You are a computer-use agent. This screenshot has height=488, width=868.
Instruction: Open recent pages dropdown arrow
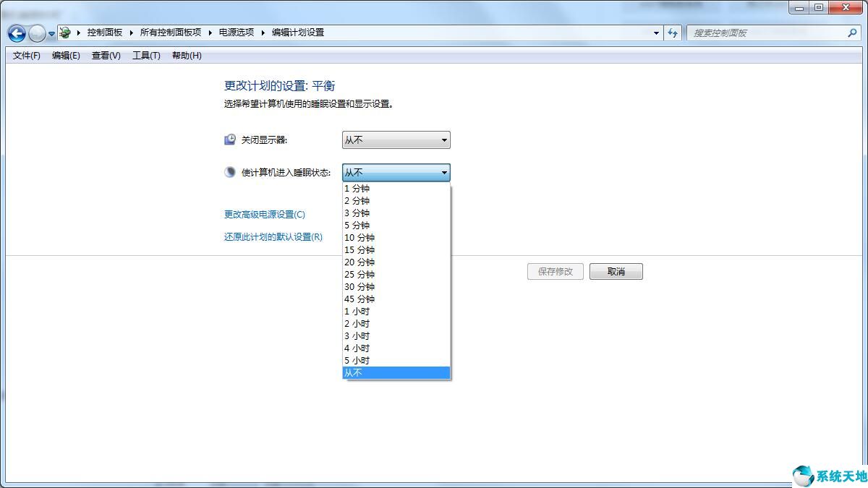point(51,33)
